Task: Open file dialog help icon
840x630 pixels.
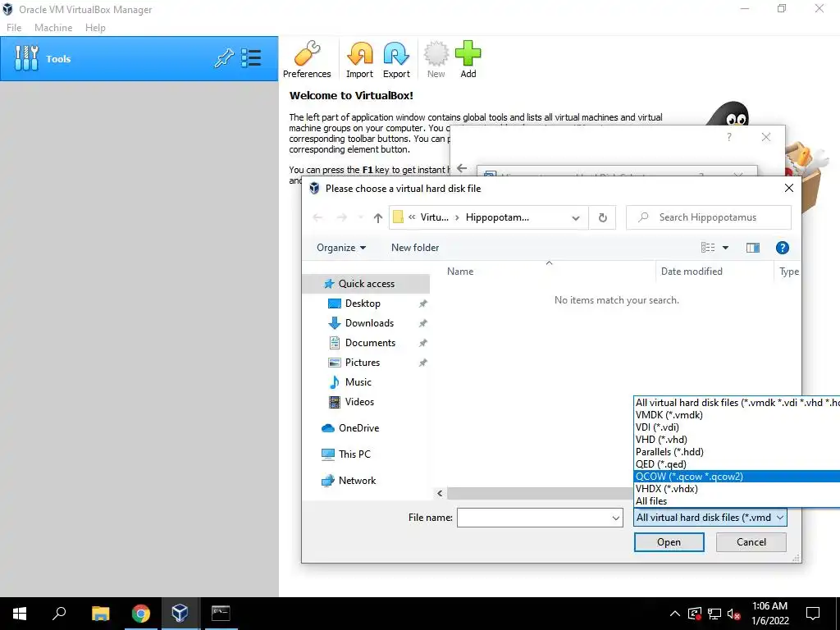Action: (782, 248)
